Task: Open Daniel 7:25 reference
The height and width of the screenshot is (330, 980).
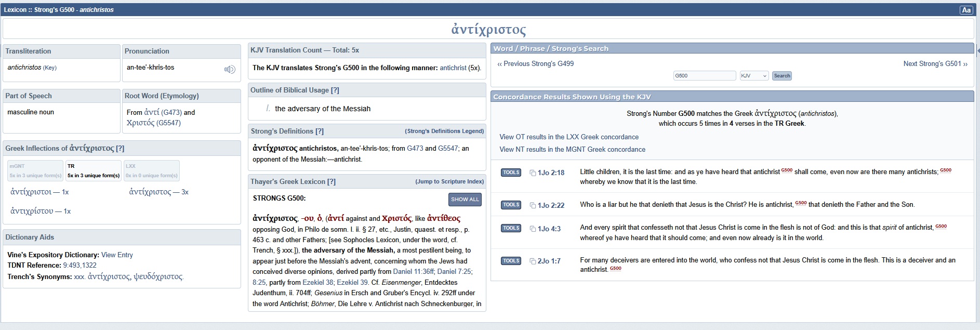Action: (x=454, y=272)
